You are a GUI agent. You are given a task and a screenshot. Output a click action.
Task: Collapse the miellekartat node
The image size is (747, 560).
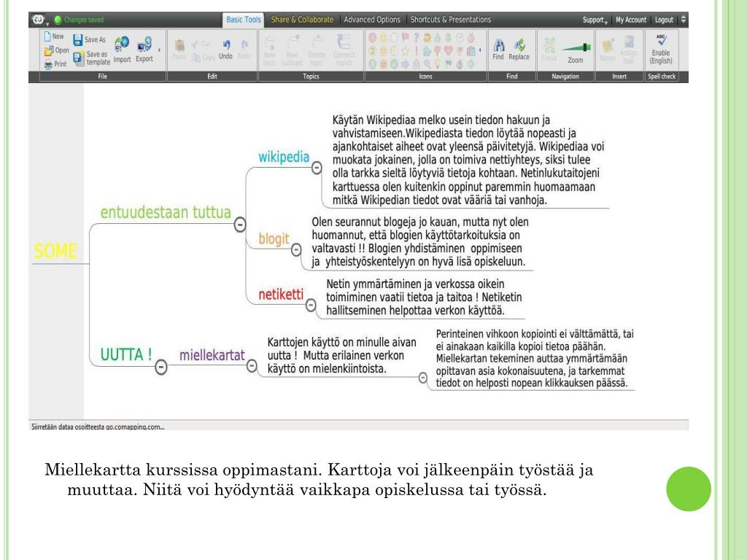click(252, 366)
